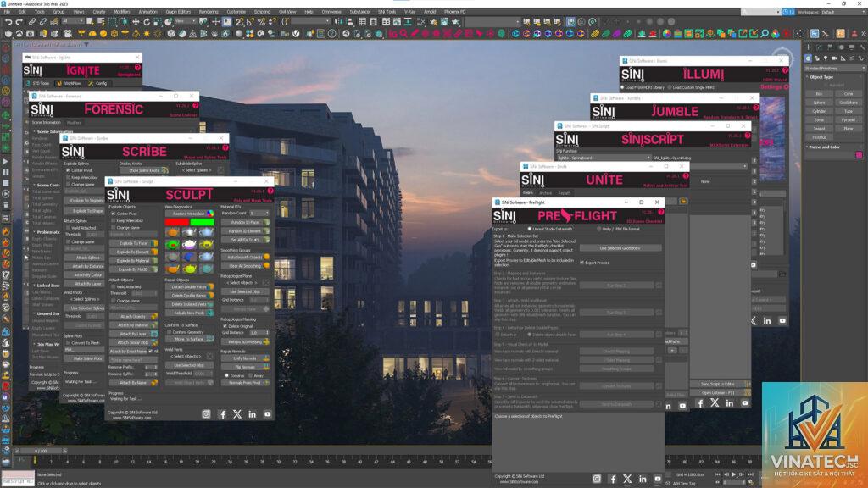The height and width of the screenshot is (488, 868).
Task: Click the chrome teapot diagnostic in Sculpt
Action: coord(189,232)
